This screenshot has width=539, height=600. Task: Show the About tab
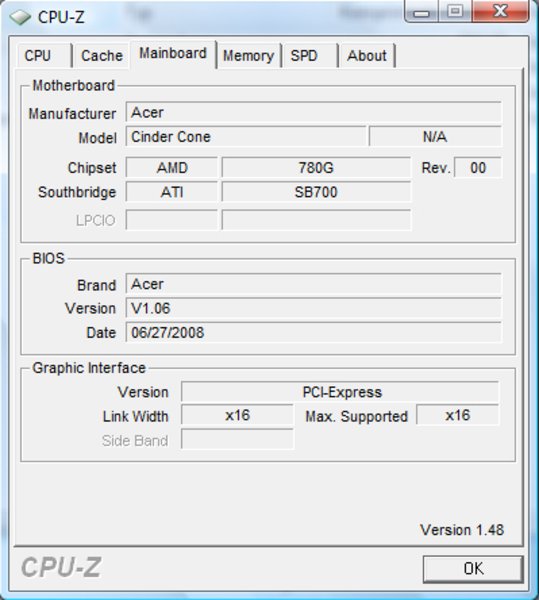(367, 56)
